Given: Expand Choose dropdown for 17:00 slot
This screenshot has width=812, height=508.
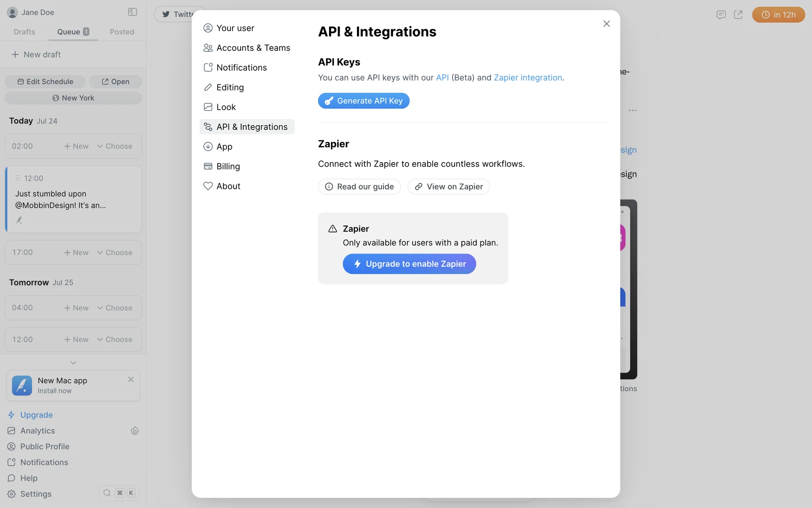Looking at the screenshot, I should 115,252.
